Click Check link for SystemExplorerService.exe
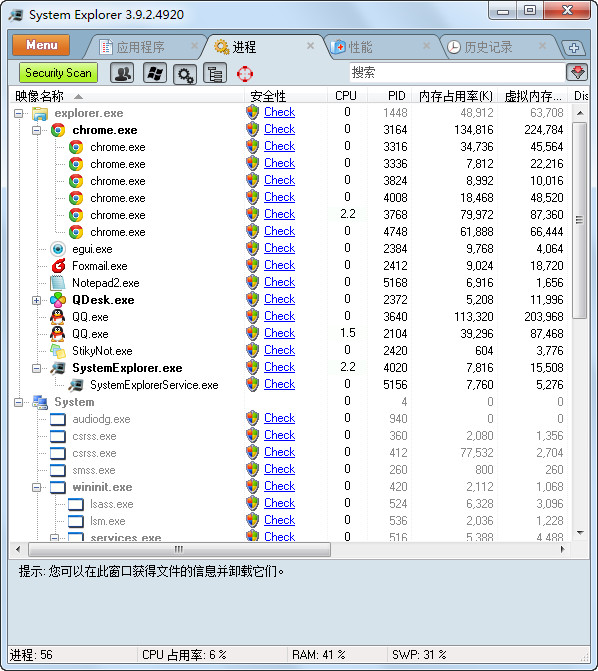 (279, 384)
